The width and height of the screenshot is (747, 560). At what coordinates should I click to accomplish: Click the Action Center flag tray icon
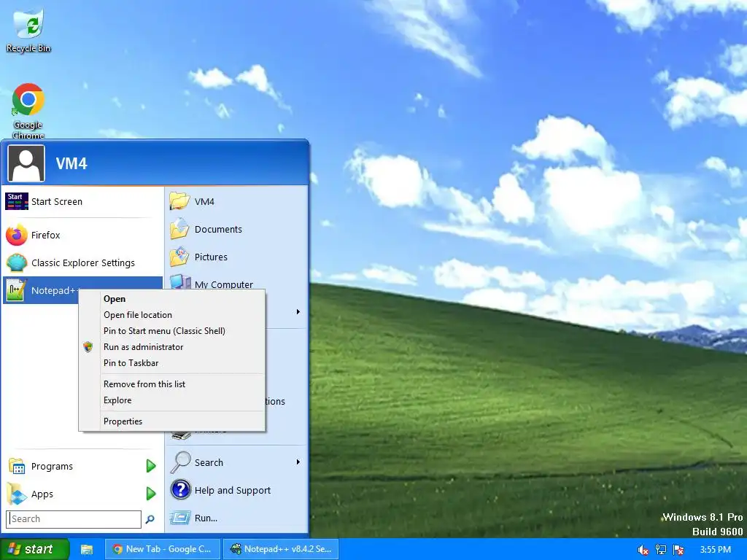click(678, 550)
